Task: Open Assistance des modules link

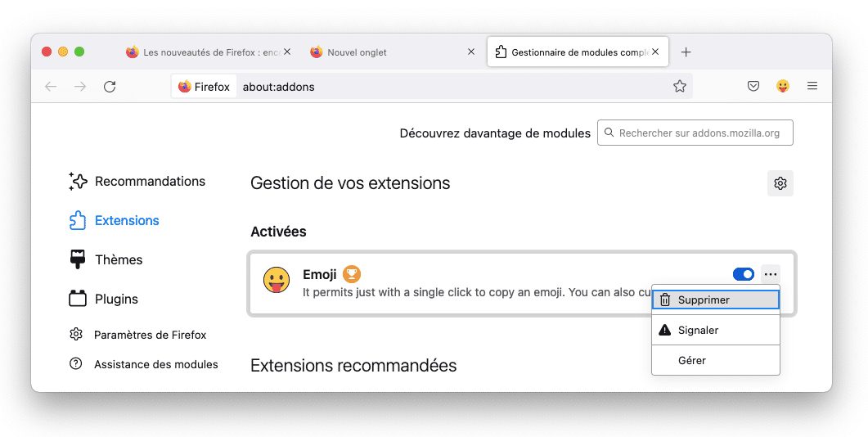Action: [x=144, y=364]
